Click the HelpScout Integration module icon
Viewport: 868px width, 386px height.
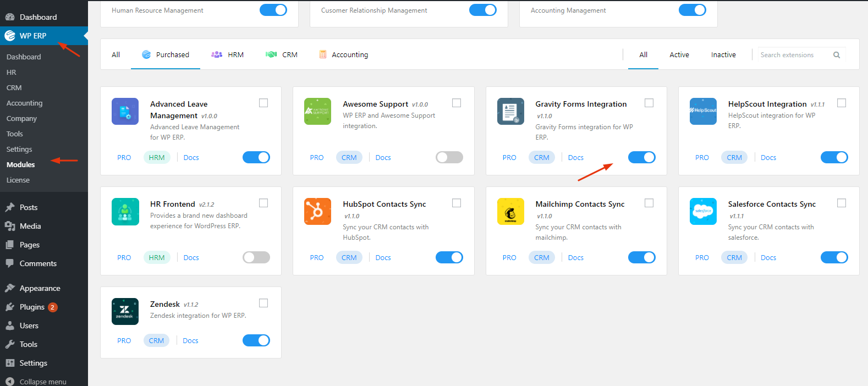pyautogui.click(x=703, y=111)
